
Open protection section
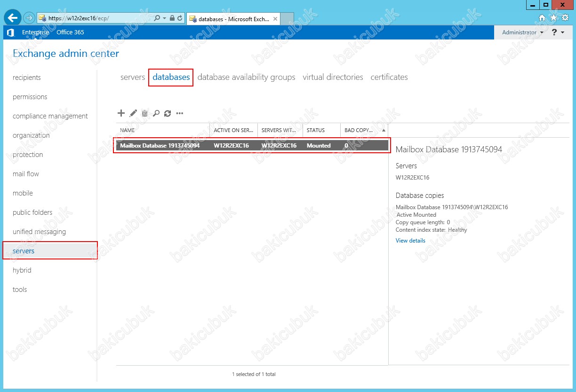click(x=28, y=155)
